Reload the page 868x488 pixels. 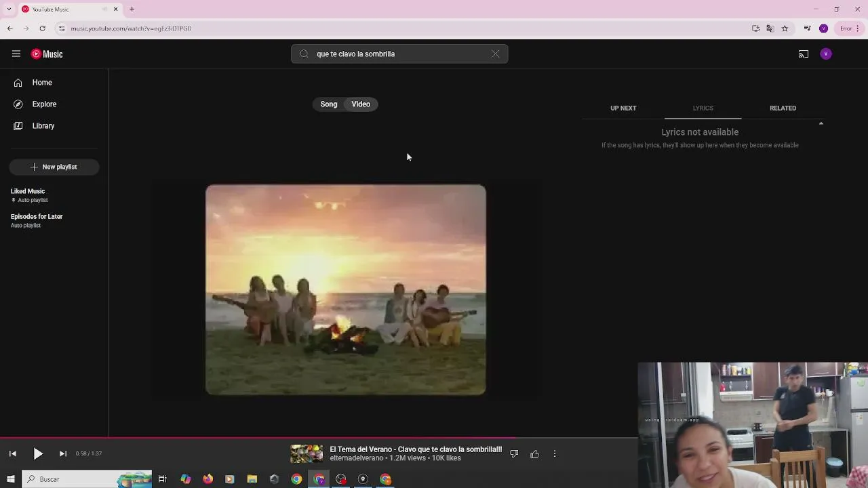(x=42, y=28)
